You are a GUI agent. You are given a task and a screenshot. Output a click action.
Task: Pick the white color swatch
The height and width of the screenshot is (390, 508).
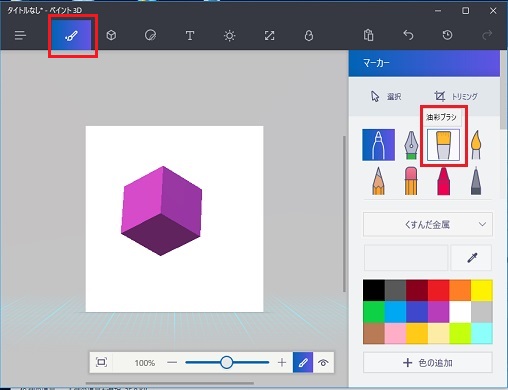[460, 312]
